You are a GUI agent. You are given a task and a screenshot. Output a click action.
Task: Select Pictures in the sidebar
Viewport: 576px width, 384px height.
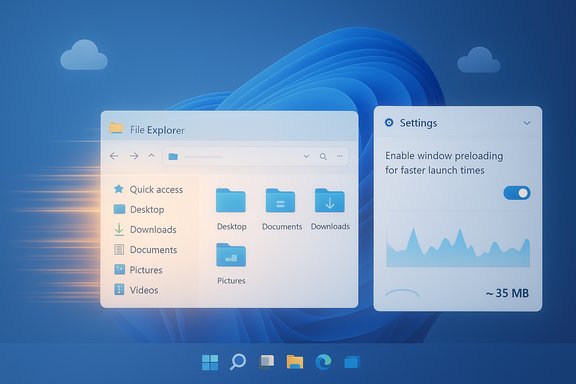pos(138,270)
